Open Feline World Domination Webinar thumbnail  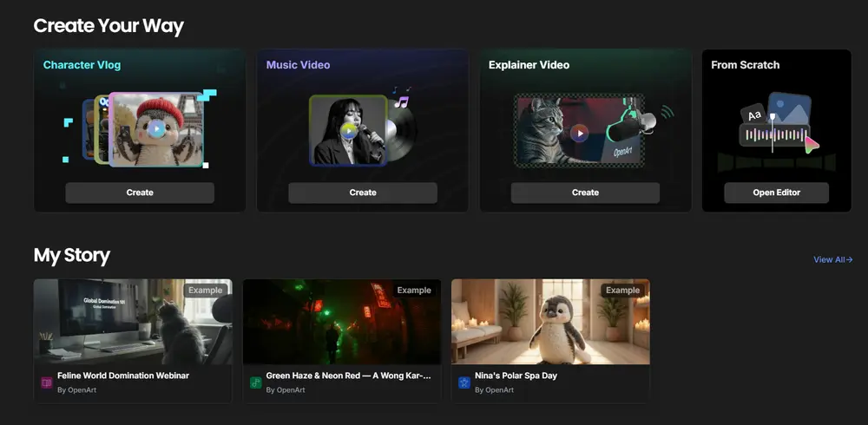[133, 322]
